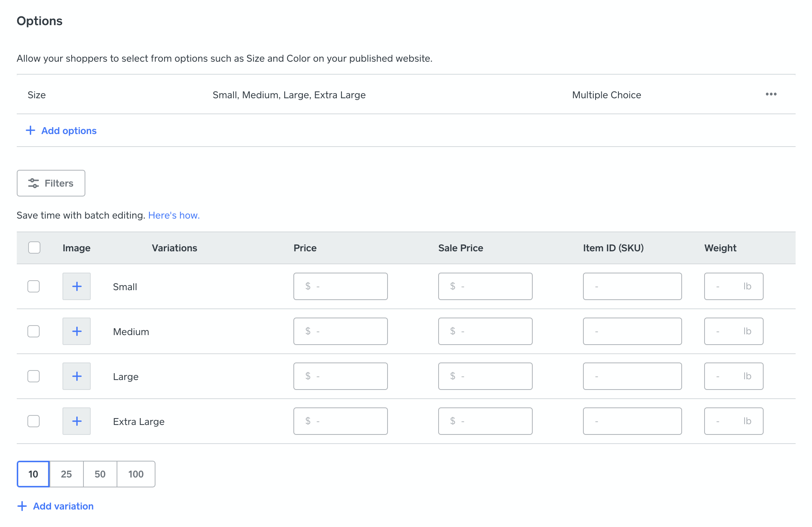This screenshot has width=812, height=527.
Task: Click the Sale Price field for Medium
Action: [485, 331]
